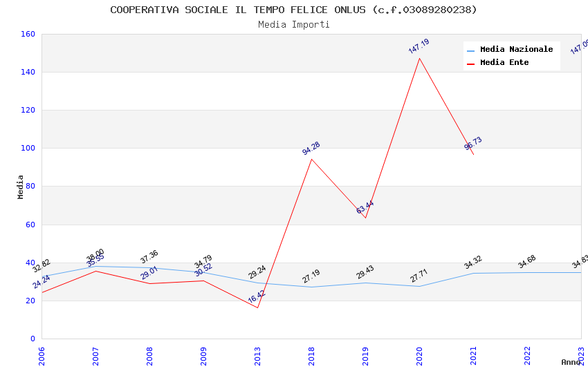Click the 27.71 national label at 2020

(x=419, y=276)
